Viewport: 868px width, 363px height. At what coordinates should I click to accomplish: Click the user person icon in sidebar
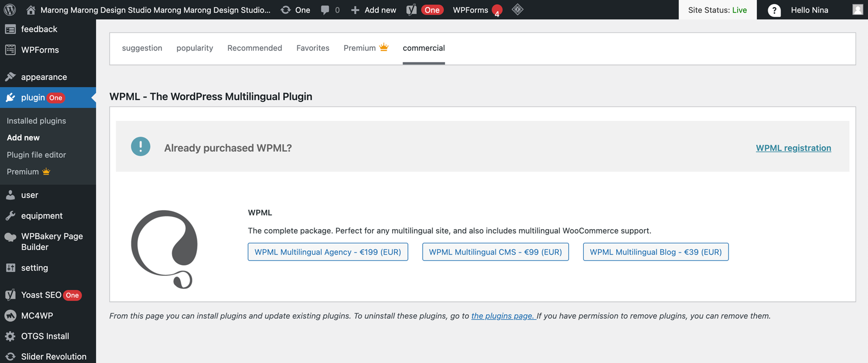click(x=10, y=195)
